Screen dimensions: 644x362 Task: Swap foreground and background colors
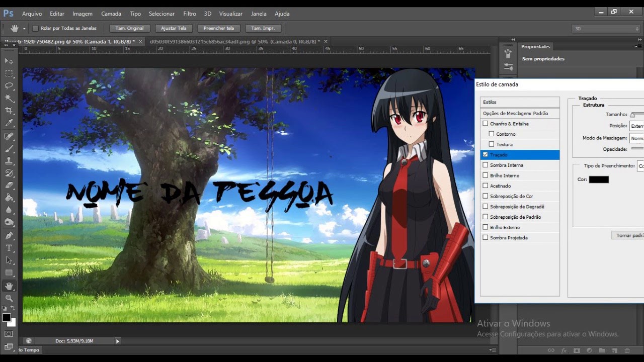click(x=13, y=308)
